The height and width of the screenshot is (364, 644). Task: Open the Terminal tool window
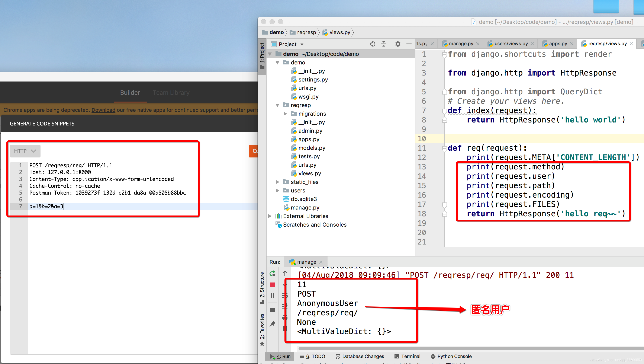click(x=407, y=356)
